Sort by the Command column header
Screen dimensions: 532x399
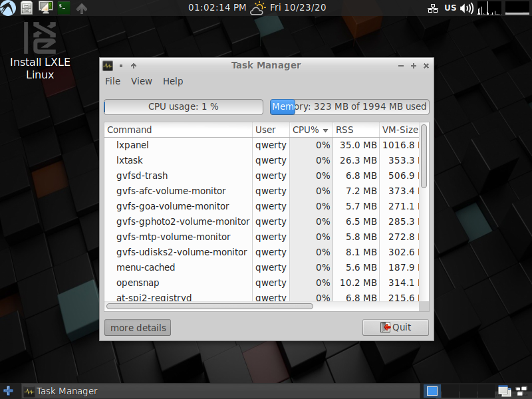(x=178, y=130)
